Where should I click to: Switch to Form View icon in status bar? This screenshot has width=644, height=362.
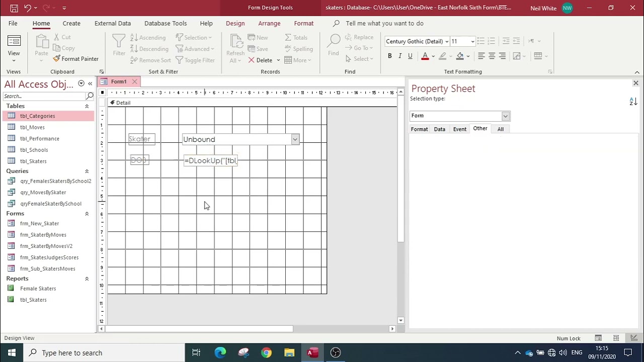pyautogui.click(x=598, y=338)
